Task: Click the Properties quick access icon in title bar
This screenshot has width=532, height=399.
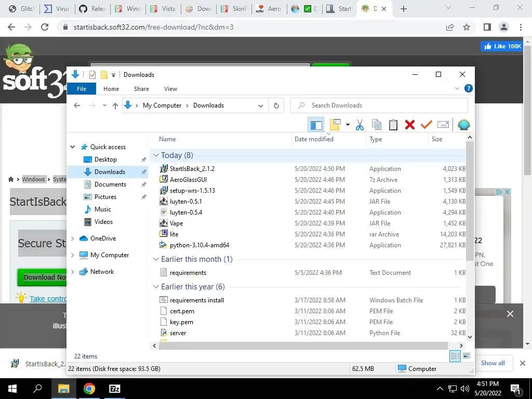Action: click(x=92, y=75)
